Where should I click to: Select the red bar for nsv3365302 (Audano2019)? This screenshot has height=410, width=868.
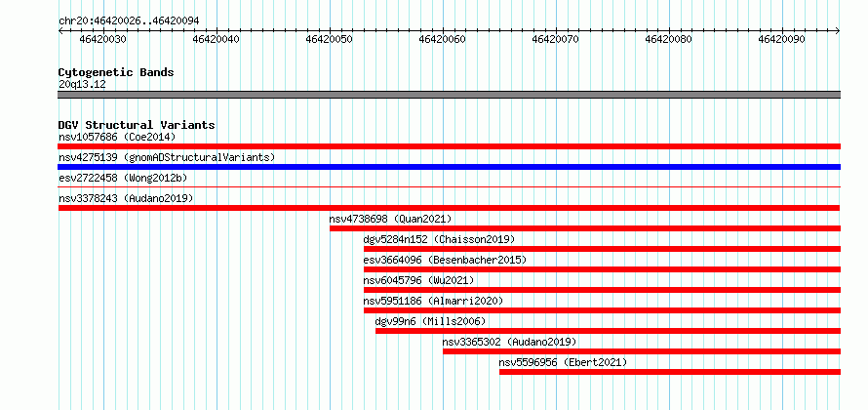click(x=642, y=351)
